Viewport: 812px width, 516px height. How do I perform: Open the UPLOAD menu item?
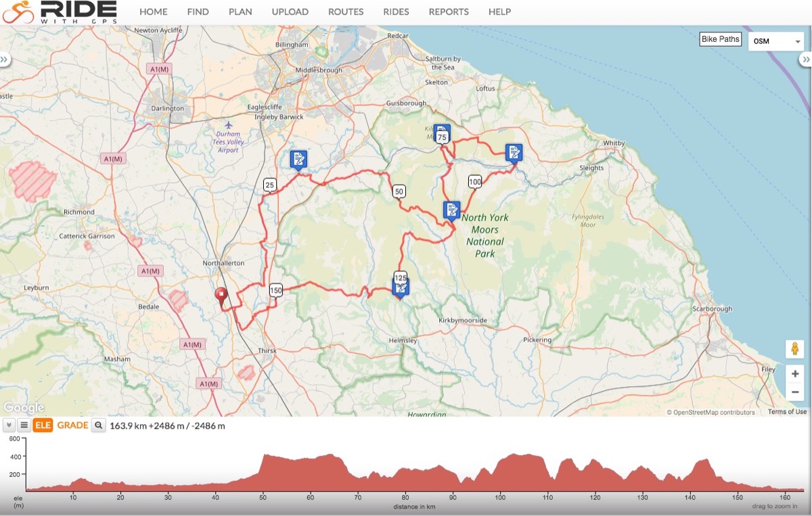click(x=290, y=11)
